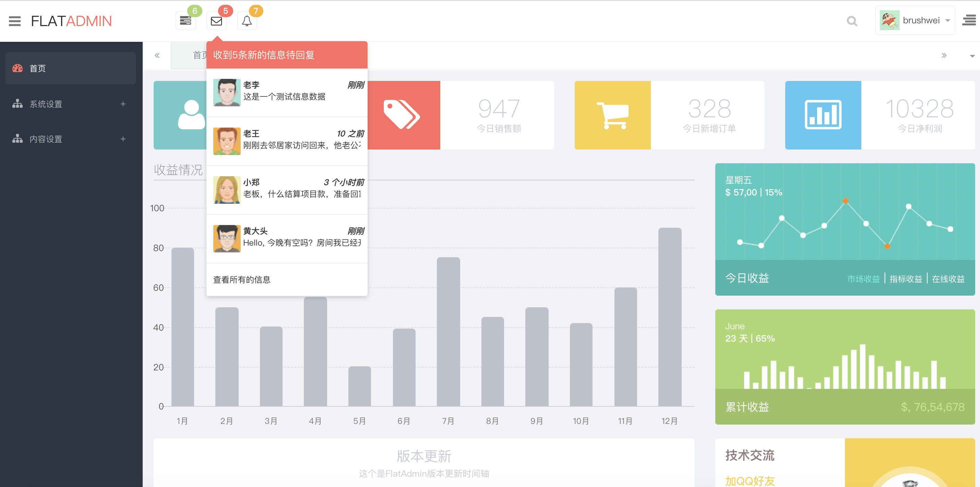Screen dimensions: 980x487
Task: Click 黄大头's avatar picture
Action: [227, 239]
